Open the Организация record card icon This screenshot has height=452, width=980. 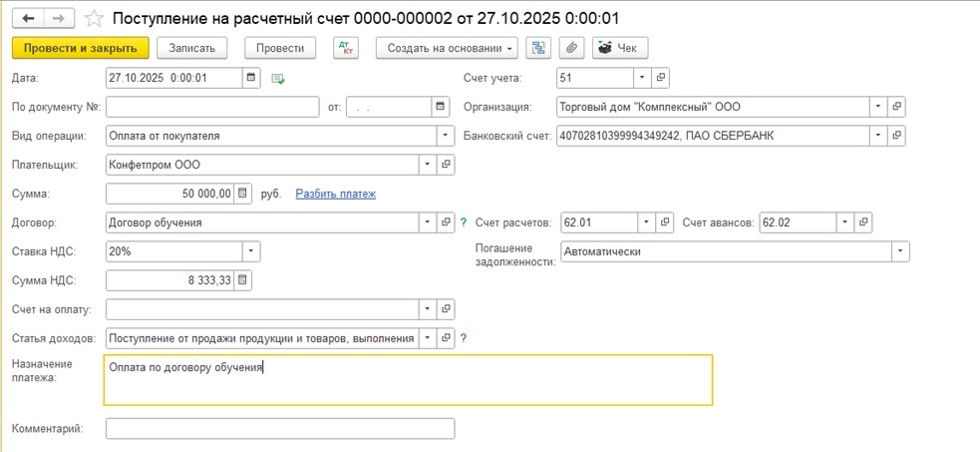[x=896, y=107]
